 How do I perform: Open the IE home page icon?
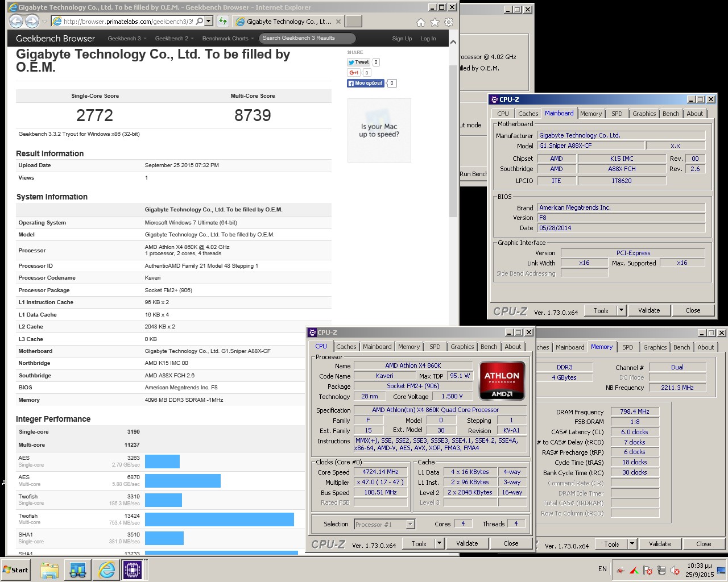[x=421, y=22]
